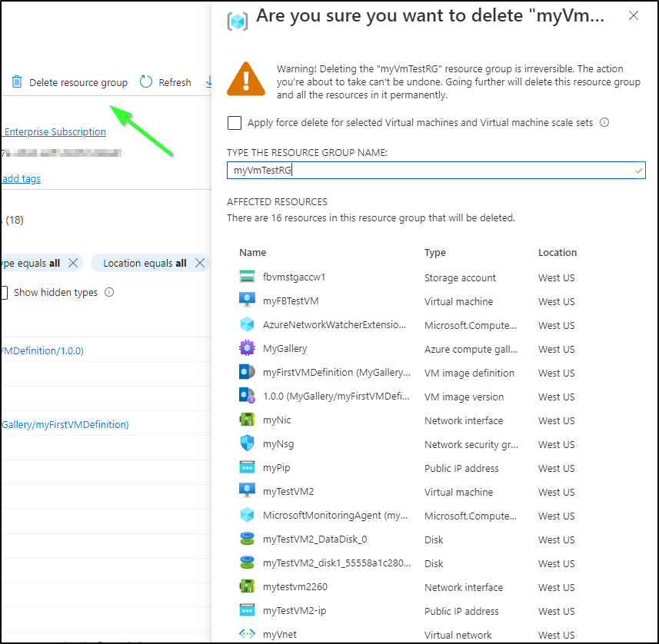Click the Delete resource group button
The image size is (659, 644).
click(x=70, y=82)
